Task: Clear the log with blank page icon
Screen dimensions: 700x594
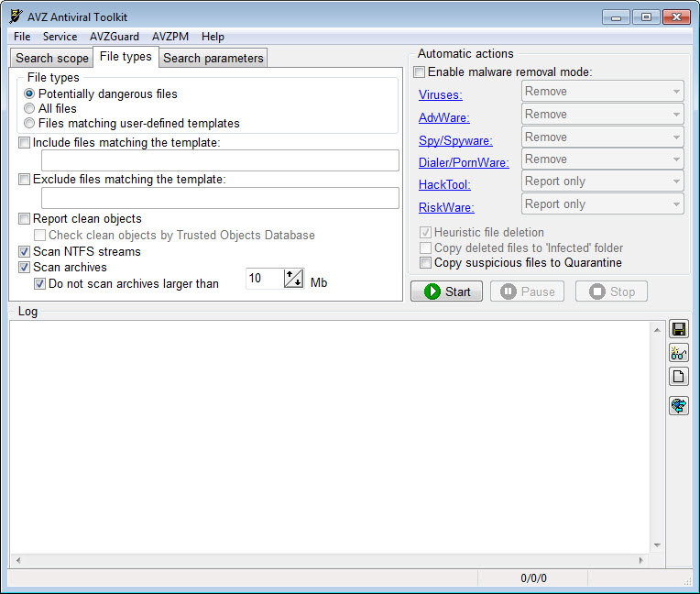Action: coord(679,377)
